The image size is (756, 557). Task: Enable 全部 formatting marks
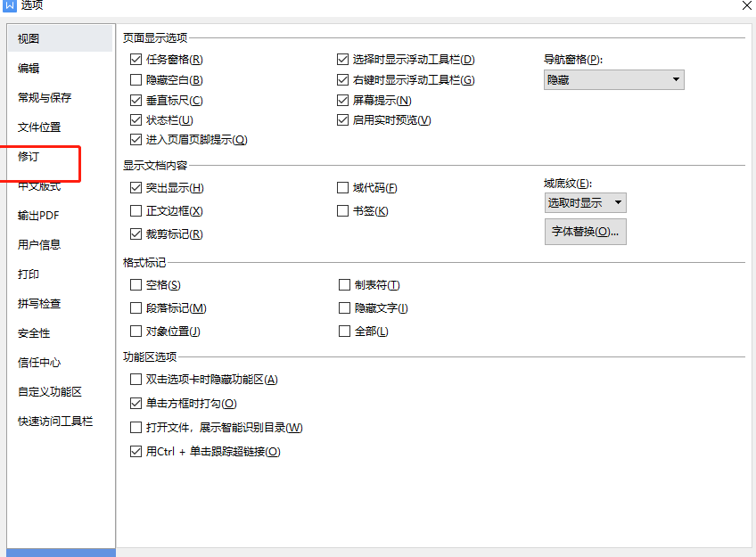343,331
